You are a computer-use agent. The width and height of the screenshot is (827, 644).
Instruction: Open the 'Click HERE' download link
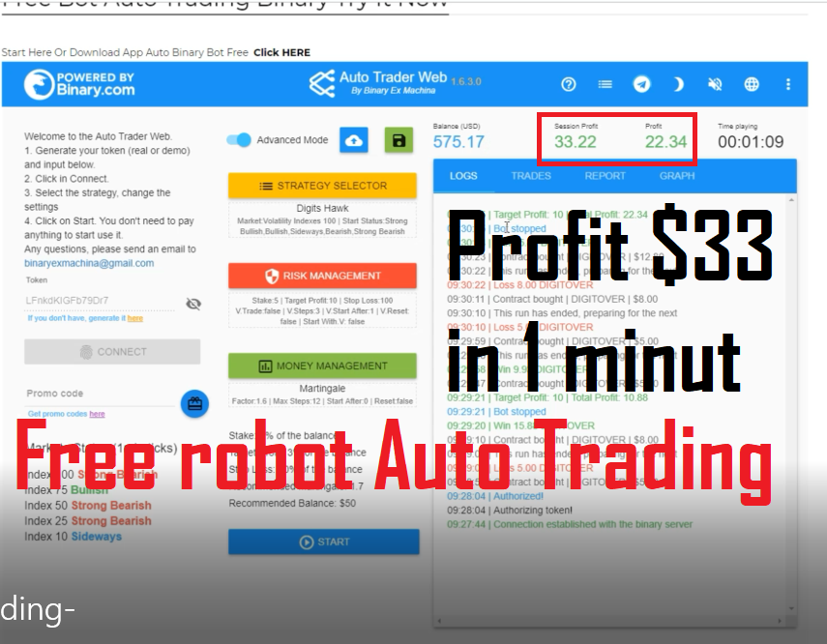click(281, 53)
